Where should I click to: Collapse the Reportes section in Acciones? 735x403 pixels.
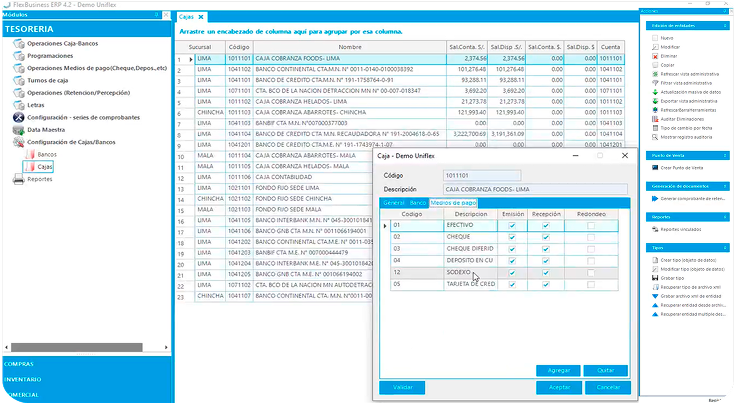(x=722, y=216)
